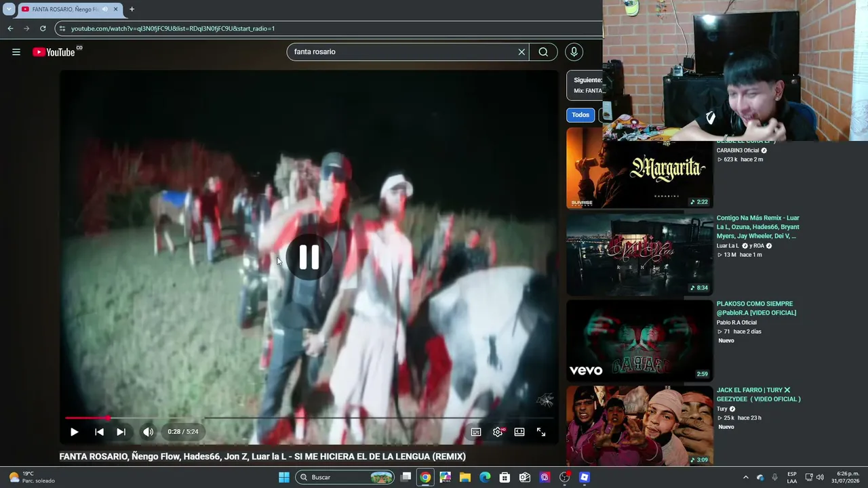Go forward in the browser
This screenshot has width=868, height=488.
pyautogui.click(x=26, y=28)
